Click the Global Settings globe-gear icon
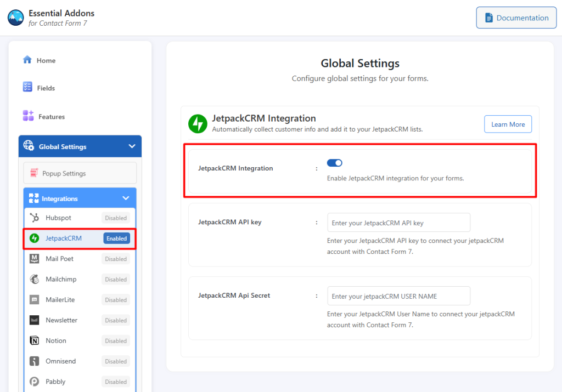 pos(29,146)
